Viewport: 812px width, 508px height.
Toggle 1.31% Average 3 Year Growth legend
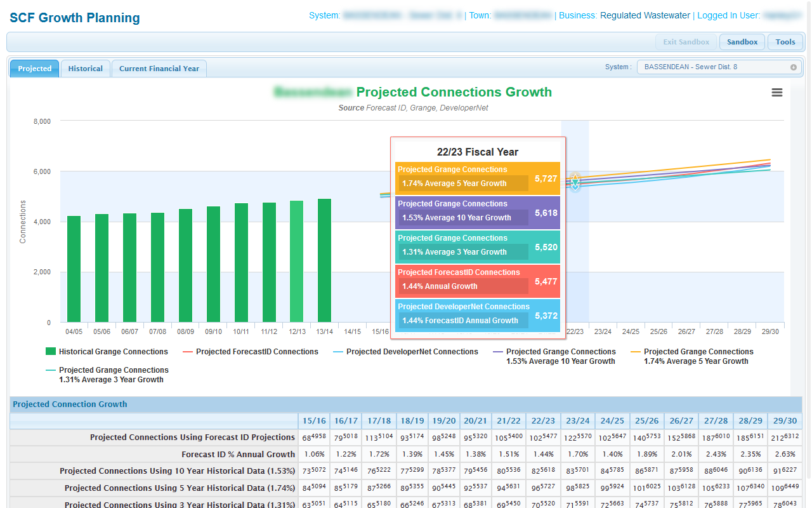(107, 375)
